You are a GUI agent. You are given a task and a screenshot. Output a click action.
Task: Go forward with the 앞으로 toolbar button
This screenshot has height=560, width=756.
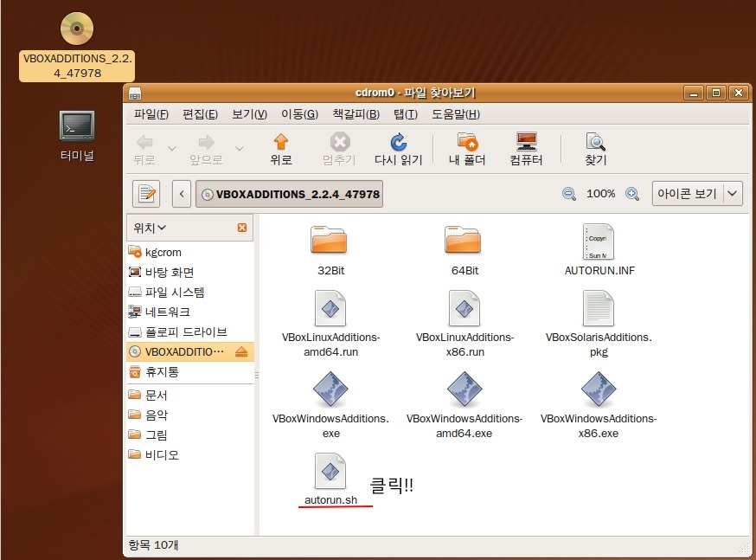[x=207, y=150]
